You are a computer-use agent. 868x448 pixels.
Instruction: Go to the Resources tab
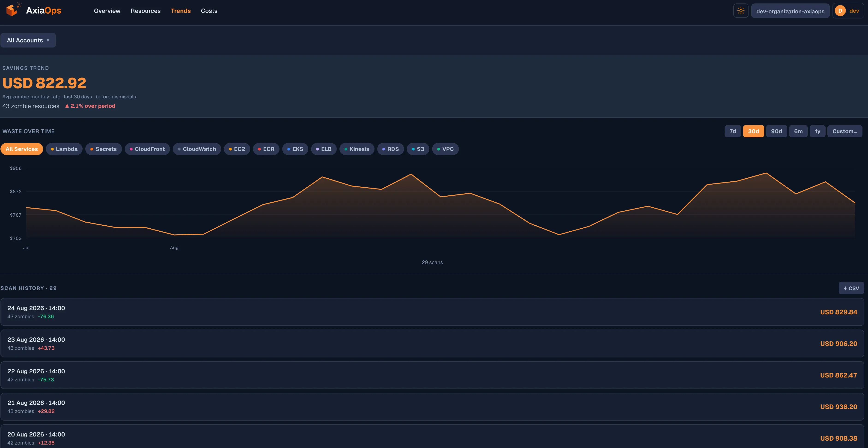pyautogui.click(x=146, y=11)
